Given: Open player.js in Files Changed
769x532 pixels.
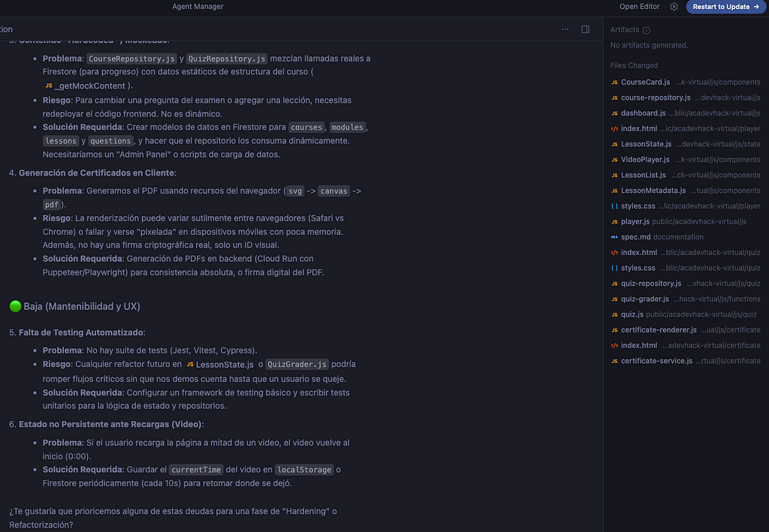Looking at the screenshot, I should (679, 221).
